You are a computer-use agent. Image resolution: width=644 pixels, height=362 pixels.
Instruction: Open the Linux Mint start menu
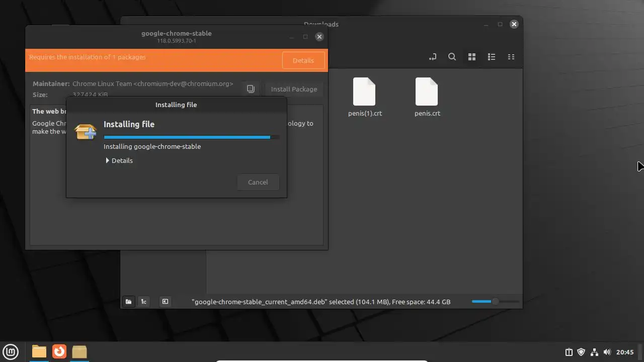11,351
